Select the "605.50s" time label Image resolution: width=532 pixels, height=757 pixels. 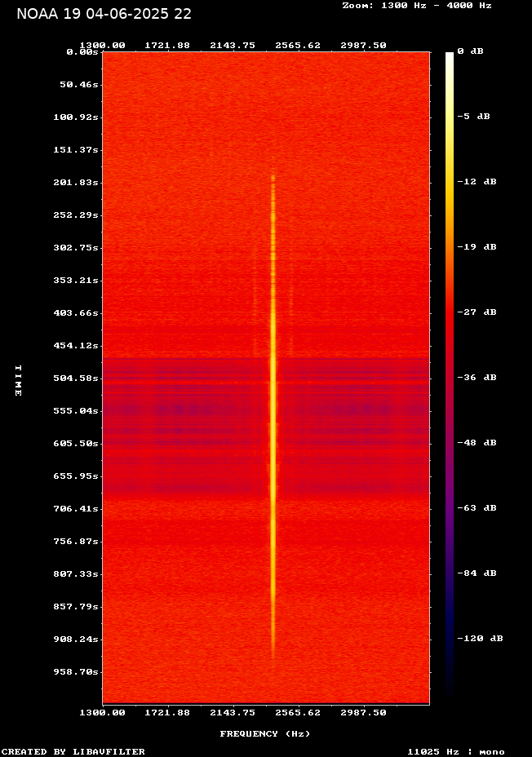(x=76, y=443)
